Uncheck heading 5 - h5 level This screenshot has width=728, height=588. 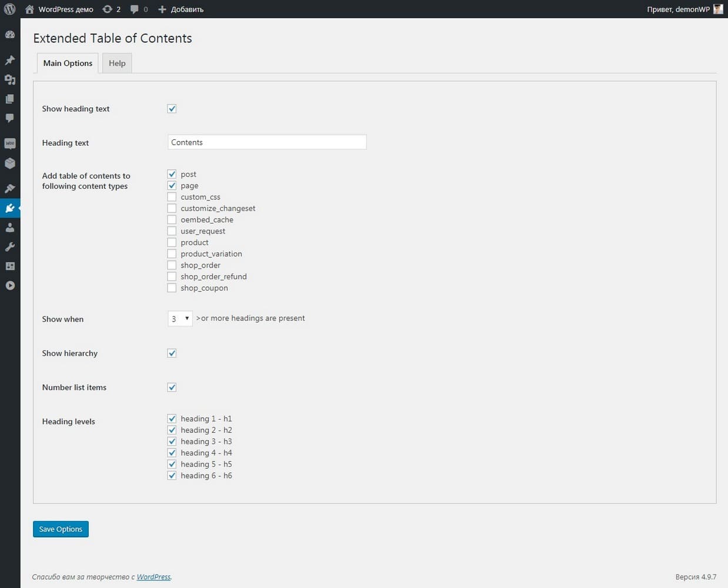click(x=172, y=464)
